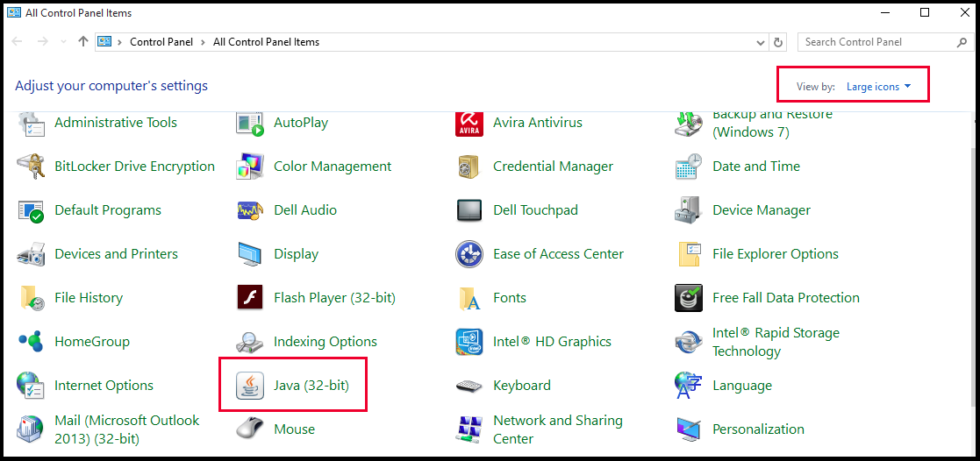Open the Java coffee cup icon

coord(250,386)
